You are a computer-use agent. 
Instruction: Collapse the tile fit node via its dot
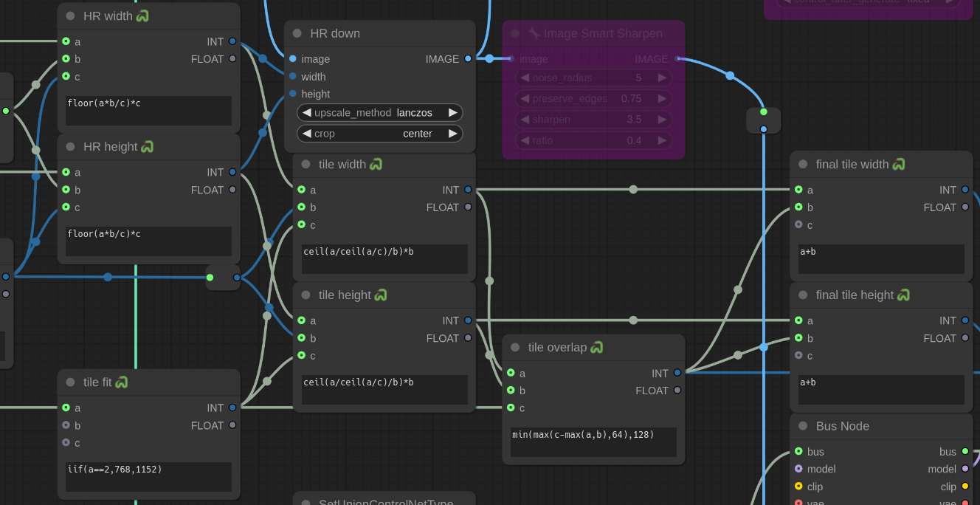[x=70, y=382]
